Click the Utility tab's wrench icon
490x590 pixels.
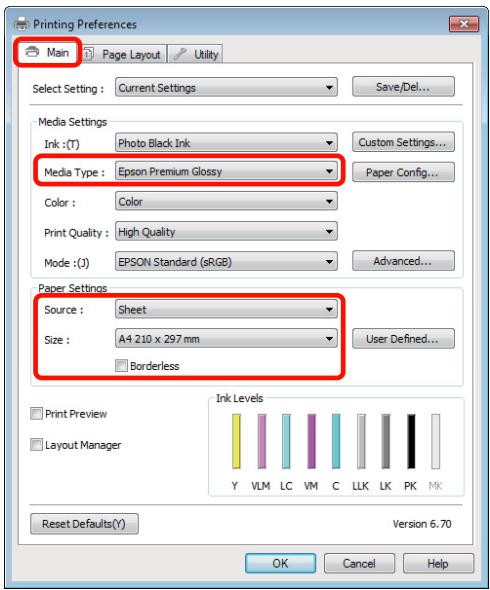(180, 54)
